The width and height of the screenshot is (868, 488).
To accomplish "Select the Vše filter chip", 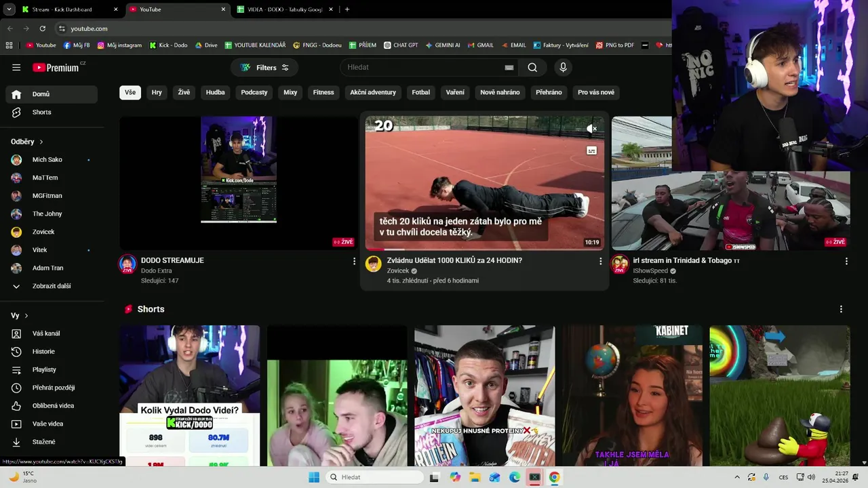I will pyautogui.click(x=130, y=92).
